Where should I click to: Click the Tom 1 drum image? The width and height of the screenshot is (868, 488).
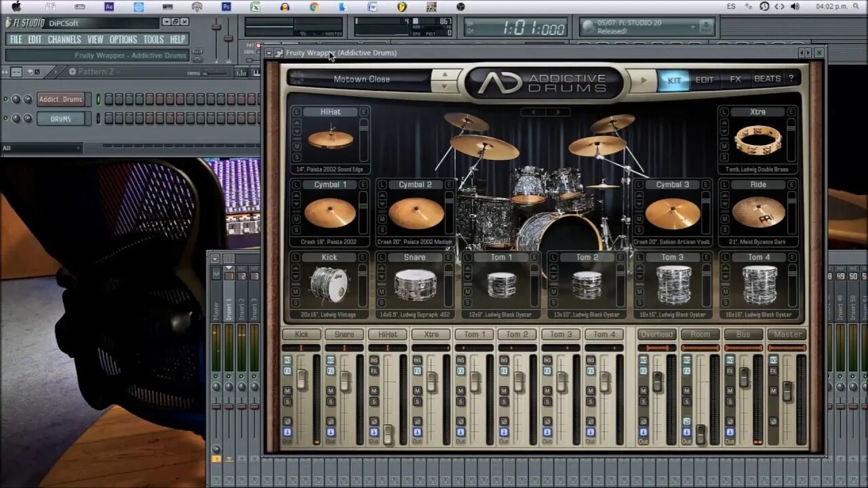(x=501, y=285)
